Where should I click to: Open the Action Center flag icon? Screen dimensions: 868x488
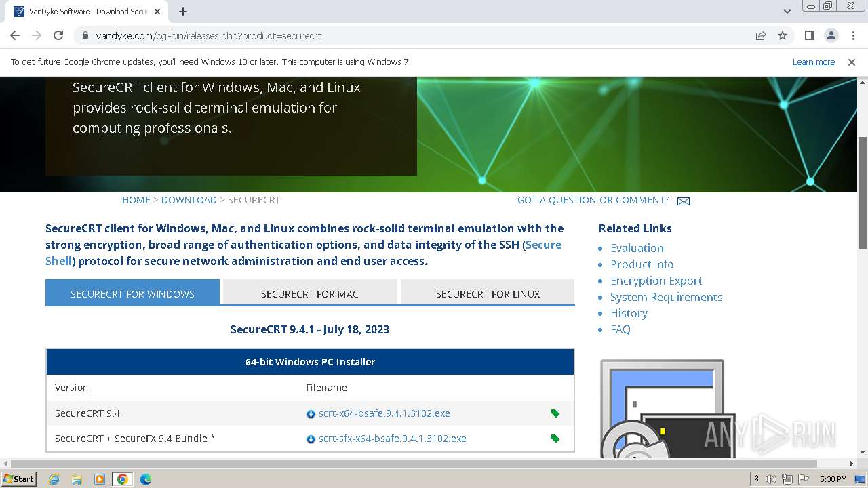click(804, 479)
